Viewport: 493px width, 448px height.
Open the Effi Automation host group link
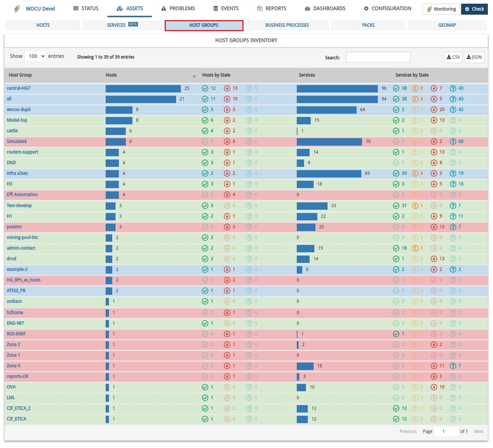coord(22,195)
